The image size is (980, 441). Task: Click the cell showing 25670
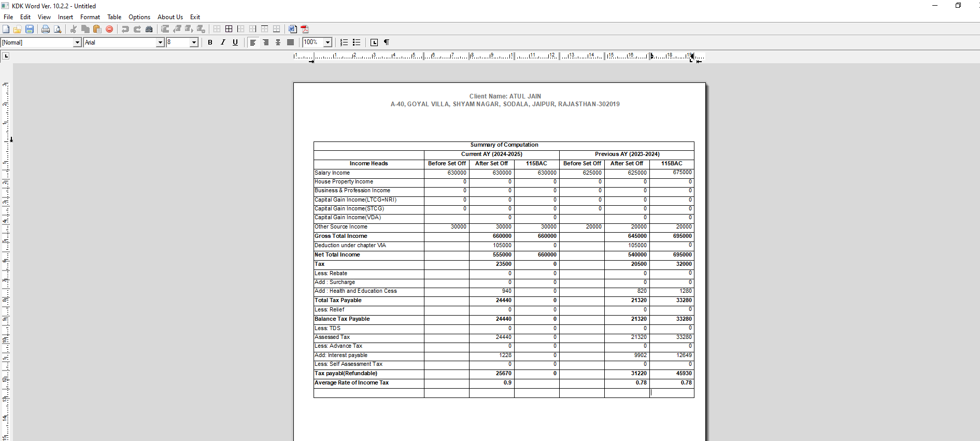click(491, 374)
